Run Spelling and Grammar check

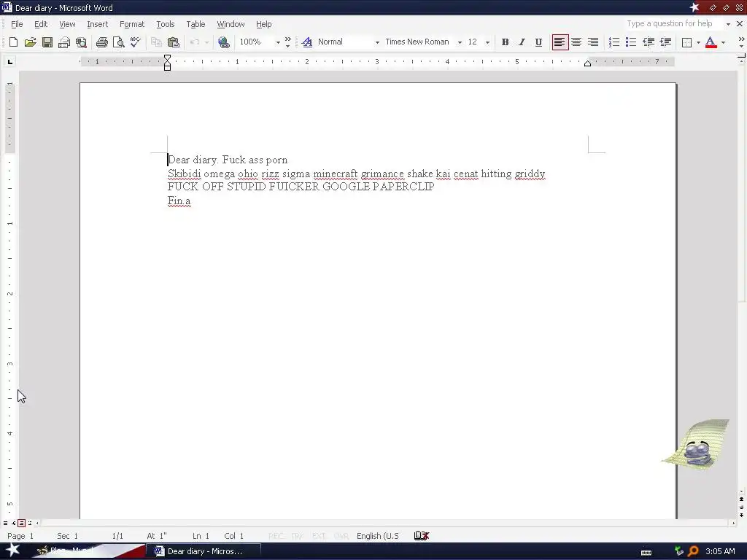[135, 42]
